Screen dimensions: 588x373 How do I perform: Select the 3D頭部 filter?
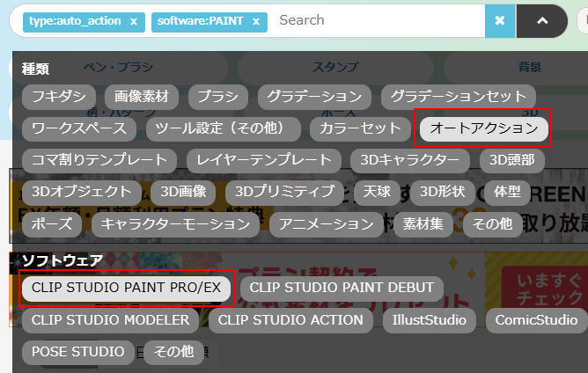[x=512, y=160]
